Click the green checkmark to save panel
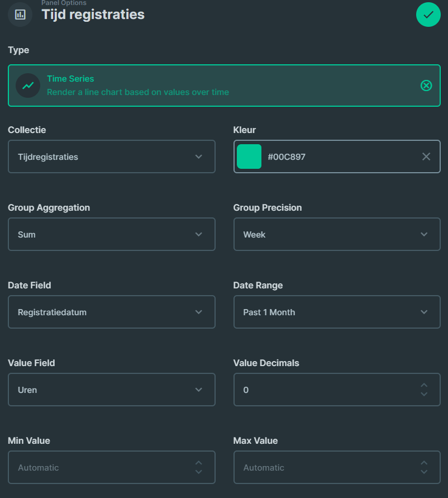Screen dimensions: 448x498 pos(428,15)
